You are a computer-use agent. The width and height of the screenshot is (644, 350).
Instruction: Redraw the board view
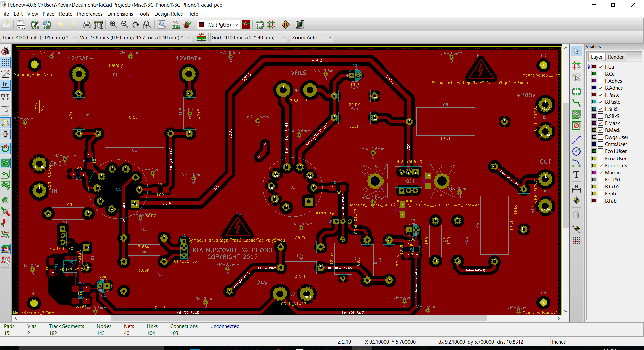pyautogui.click(x=136, y=25)
